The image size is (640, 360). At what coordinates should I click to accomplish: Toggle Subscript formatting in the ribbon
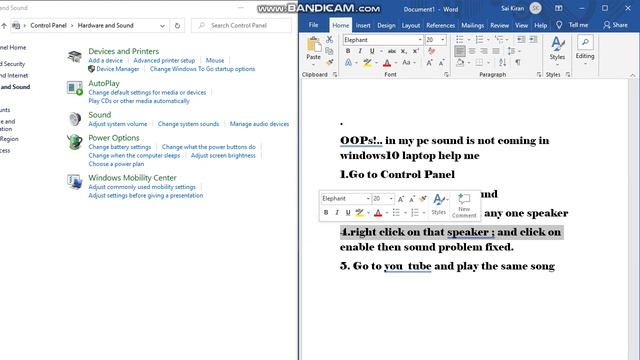[404, 51]
